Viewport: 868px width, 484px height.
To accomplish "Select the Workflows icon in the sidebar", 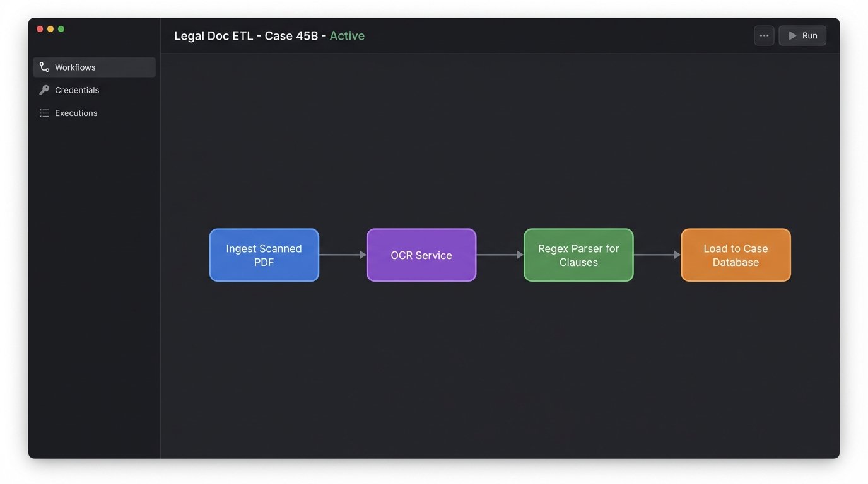I will pos(44,67).
